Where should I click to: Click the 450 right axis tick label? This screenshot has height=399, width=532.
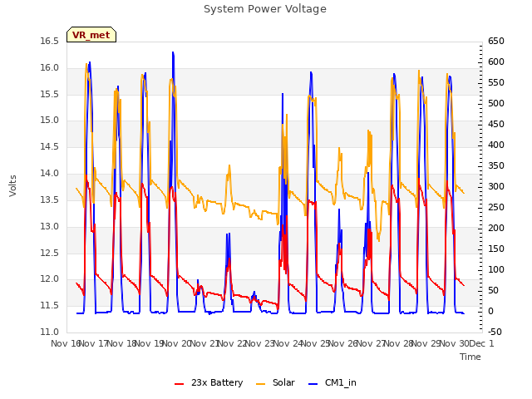pos(496,124)
